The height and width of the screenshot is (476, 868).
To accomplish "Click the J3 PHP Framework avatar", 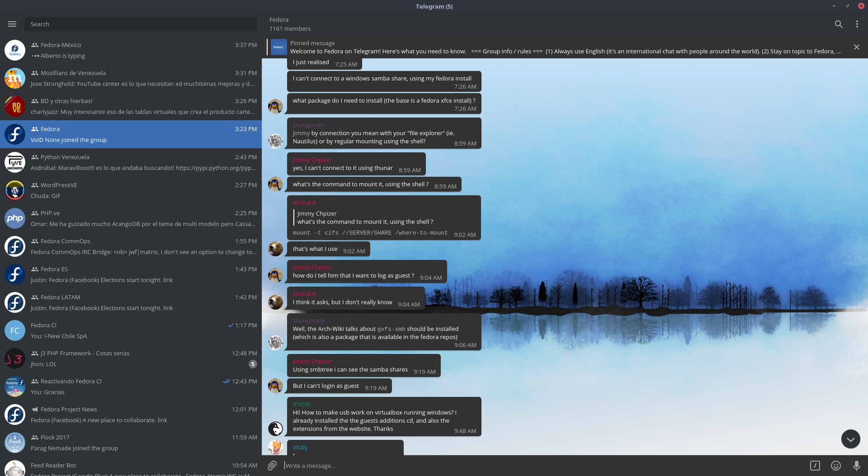I will tap(15, 358).
